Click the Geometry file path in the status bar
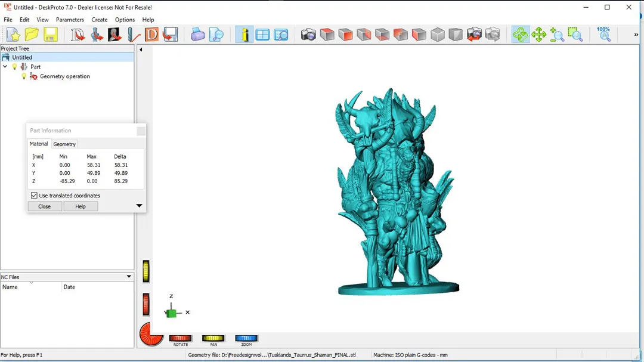This screenshot has width=644, height=362. 272,355
